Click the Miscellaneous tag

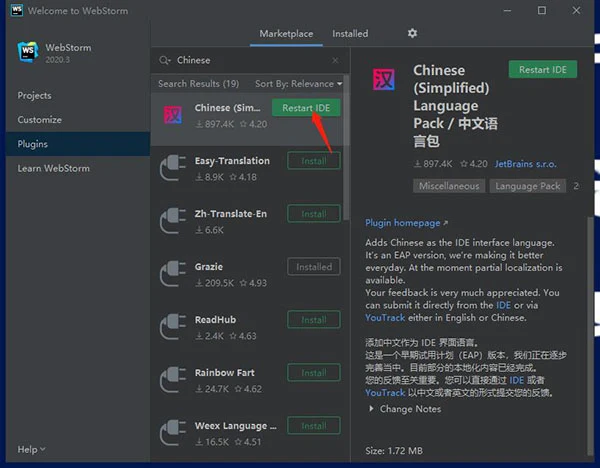point(449,186)
